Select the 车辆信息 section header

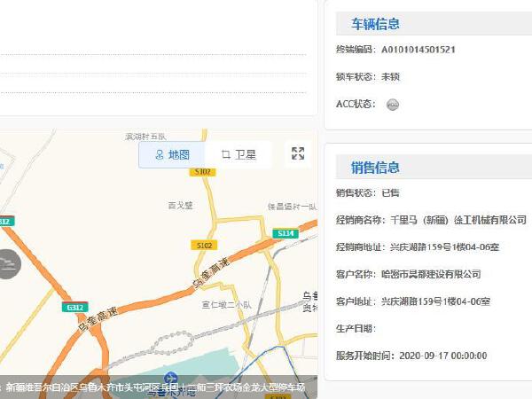coord(375,24)
